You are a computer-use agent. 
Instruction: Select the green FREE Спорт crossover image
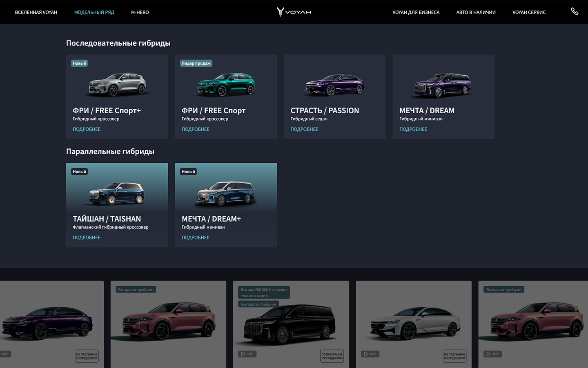[226, 84]
